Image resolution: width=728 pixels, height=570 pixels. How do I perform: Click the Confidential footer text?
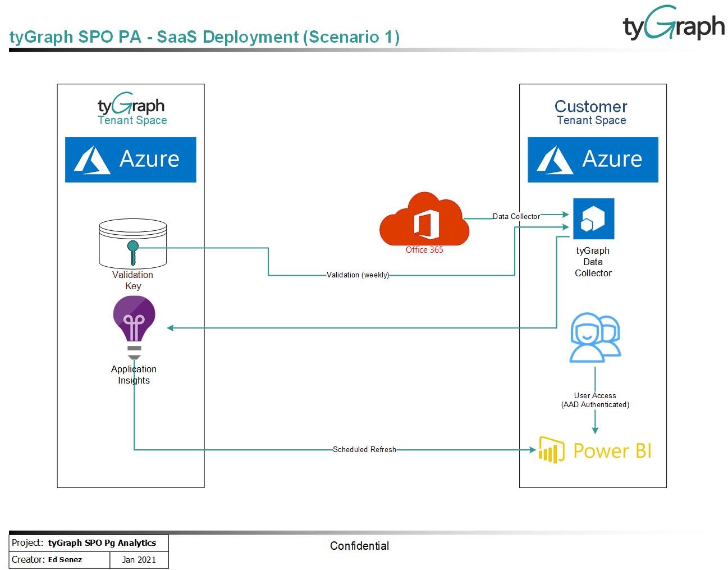(x=359, y=545)
